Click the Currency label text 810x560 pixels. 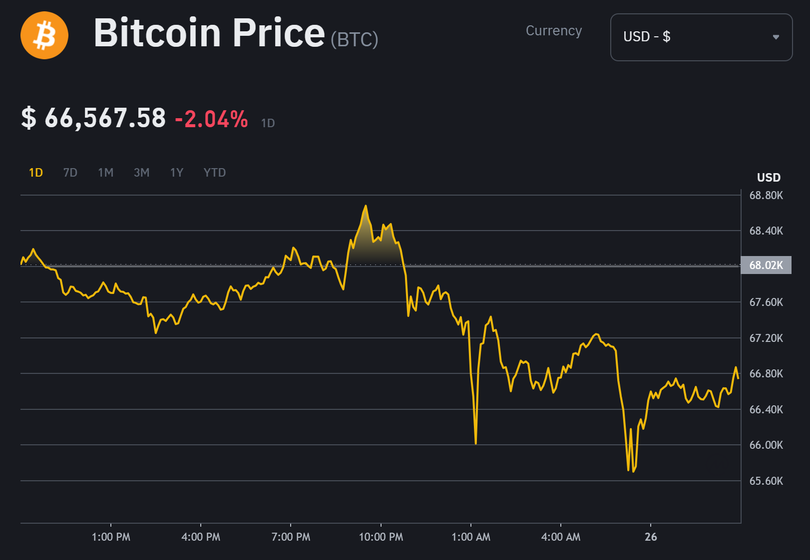pos(553,31)
